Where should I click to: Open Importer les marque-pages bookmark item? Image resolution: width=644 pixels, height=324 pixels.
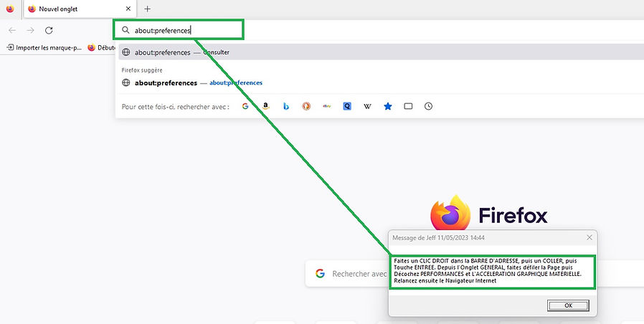coord(44,47)
